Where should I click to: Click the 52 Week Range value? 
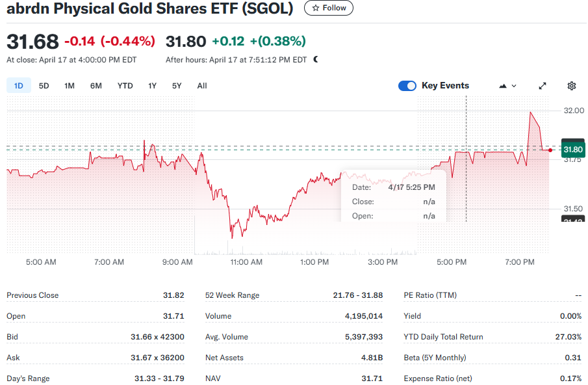358,295
